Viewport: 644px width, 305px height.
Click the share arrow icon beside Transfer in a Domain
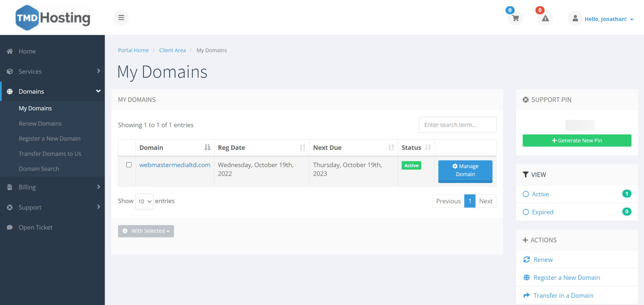pyautogui.click(x=526, y=296)
